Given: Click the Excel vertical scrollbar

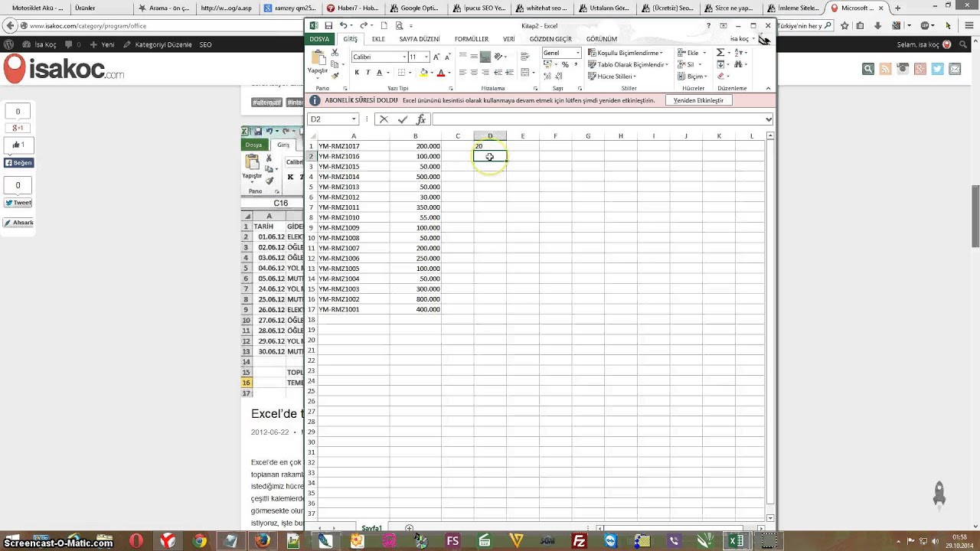Looking at the screenshot, I should pyautogui.click(x=770, y=328).
